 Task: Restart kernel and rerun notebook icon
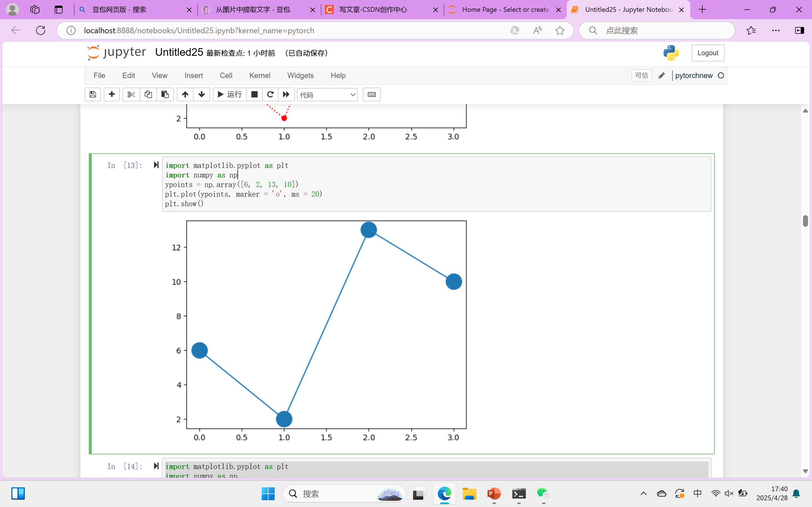coord(286,95)
